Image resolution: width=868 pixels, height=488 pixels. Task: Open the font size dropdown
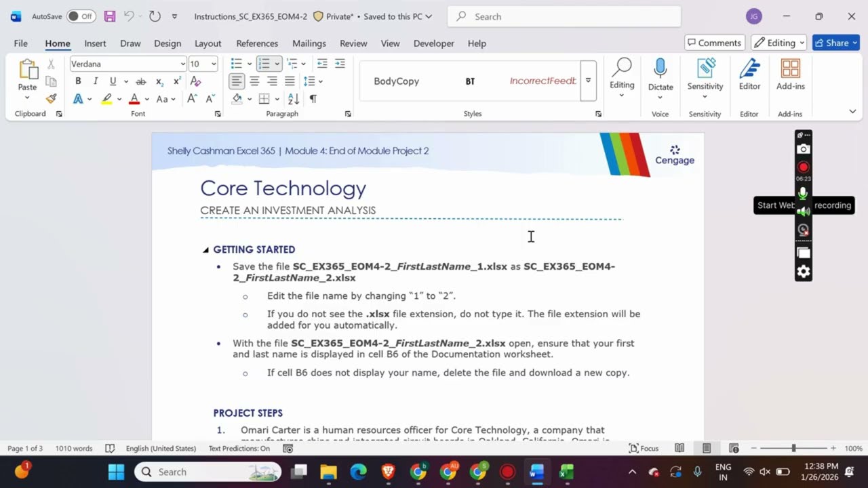[x=214, y=64]
